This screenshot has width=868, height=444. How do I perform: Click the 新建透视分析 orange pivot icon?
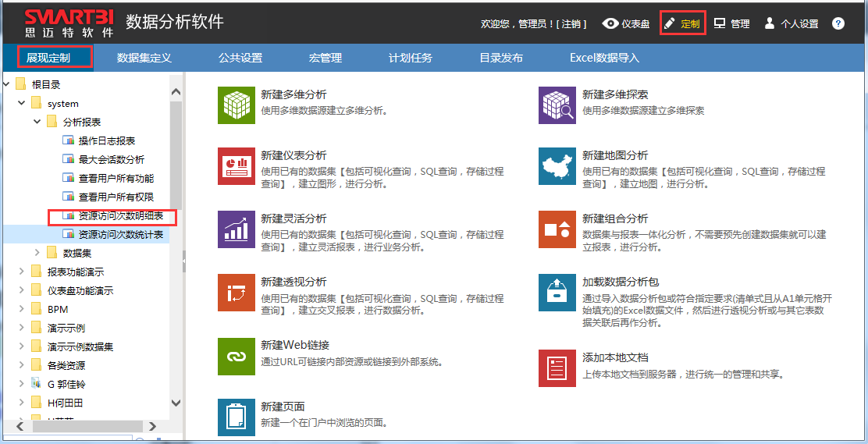point(237,293)
